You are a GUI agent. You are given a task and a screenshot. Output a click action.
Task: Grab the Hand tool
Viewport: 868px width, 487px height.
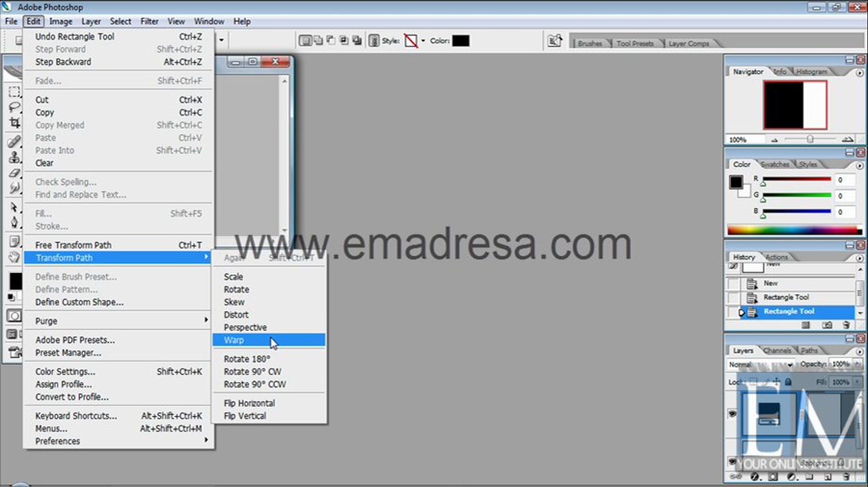tap(14, 256)
